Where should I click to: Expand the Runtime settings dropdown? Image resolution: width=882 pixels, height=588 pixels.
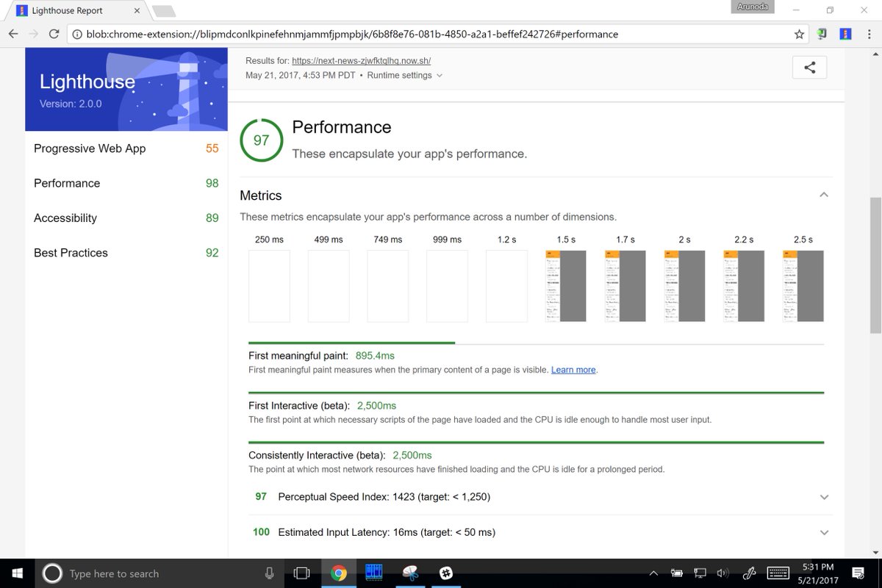click(405, 75)
